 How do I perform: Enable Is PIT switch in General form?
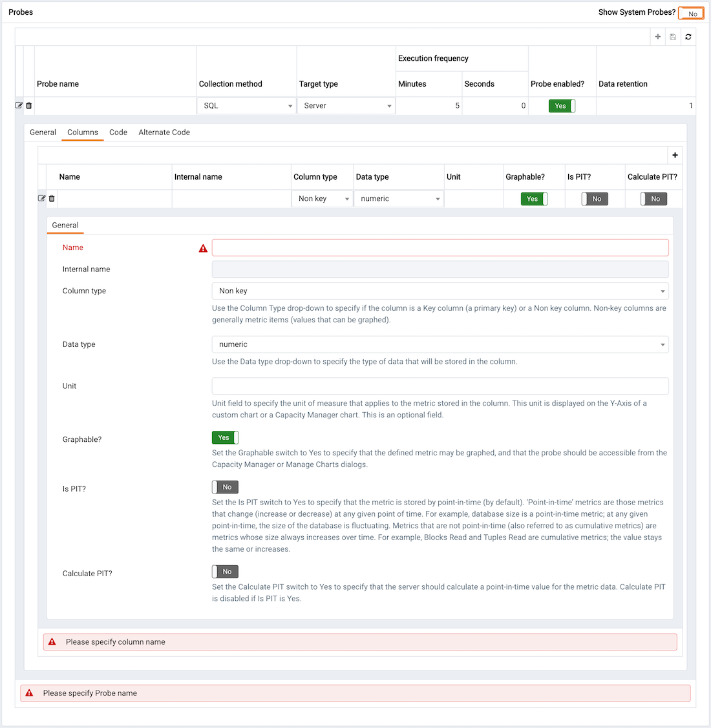click(x=225, y=487)
